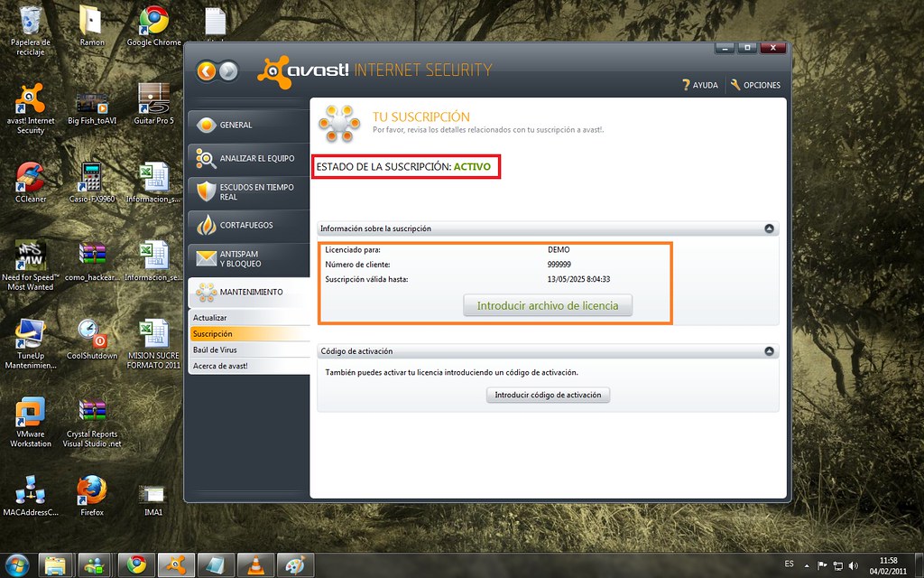Viewport: 924px width, 578px height.
Task: Select Crystal Reports Visual Studio .net icon
Action: [x=92, y=423]
